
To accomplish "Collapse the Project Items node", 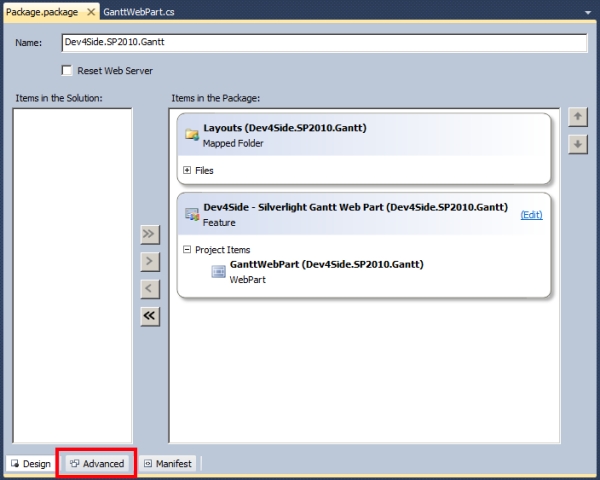I will [187, 250].
